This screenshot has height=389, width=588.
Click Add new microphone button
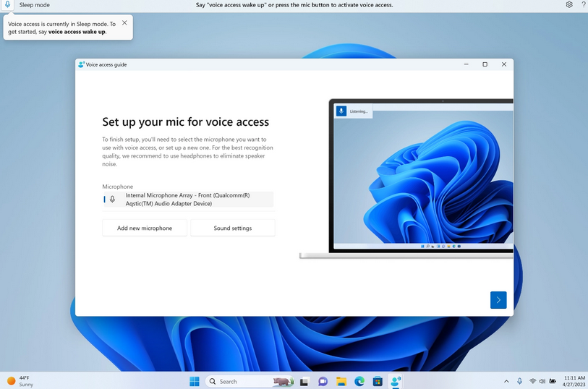(145, 228)
